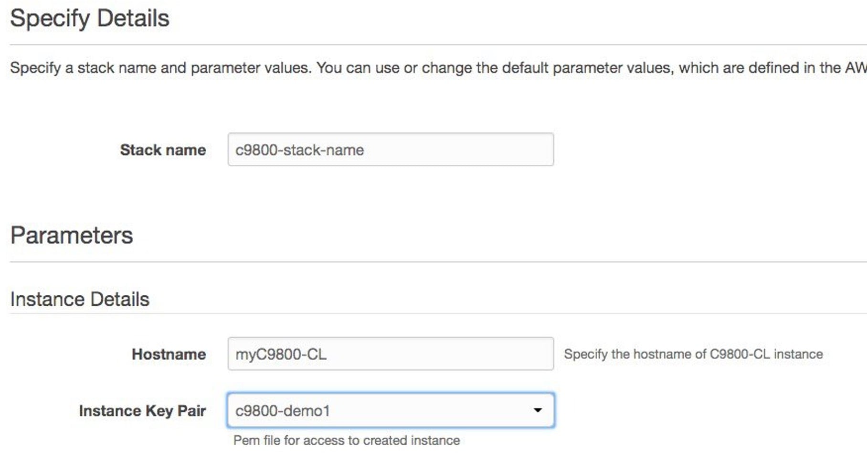Click the Instance Details subheading

coord(80,300)
